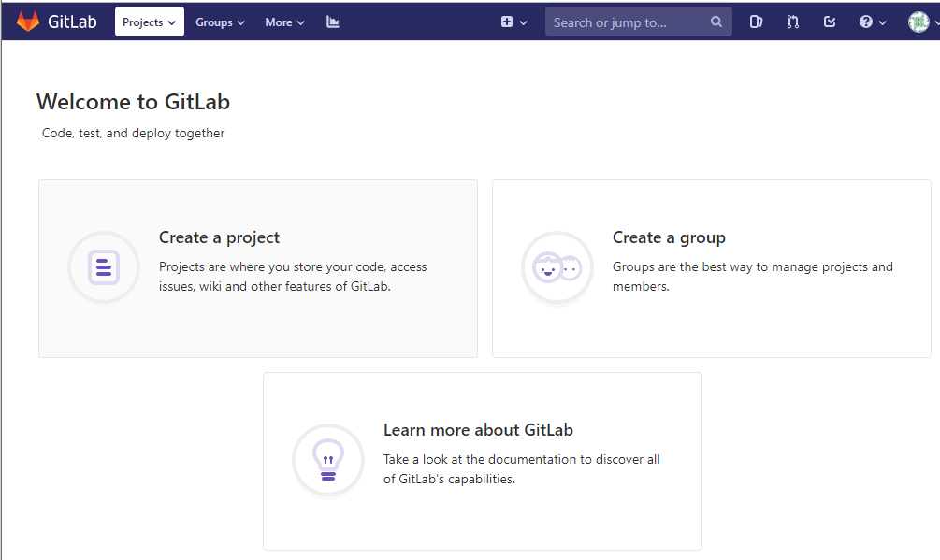Expand the More dropdown menu
This screenshot has height=560, width=940.
[x=284, y=22]
